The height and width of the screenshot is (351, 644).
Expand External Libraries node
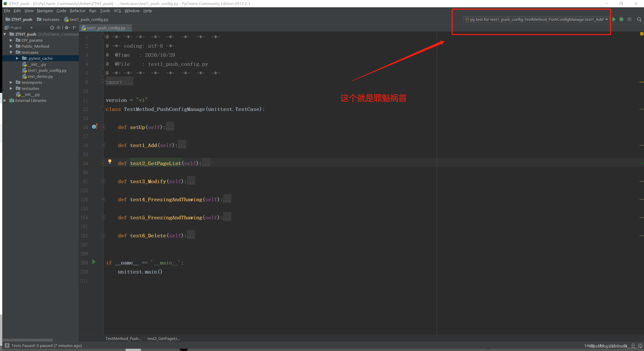5,100
